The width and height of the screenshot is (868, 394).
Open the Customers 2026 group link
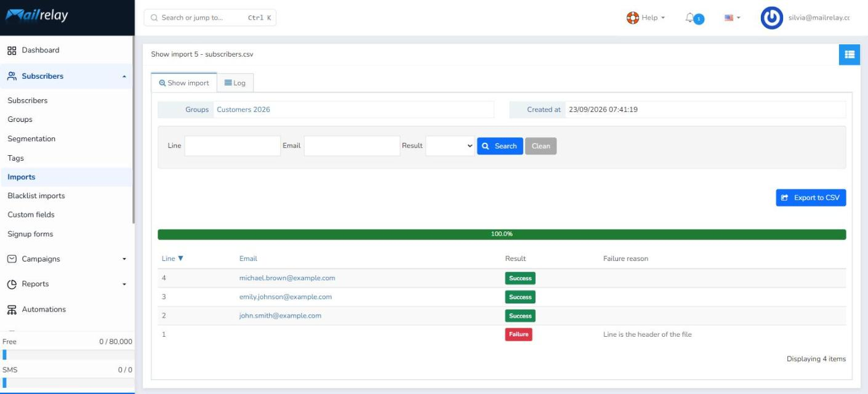coord(243,110)
